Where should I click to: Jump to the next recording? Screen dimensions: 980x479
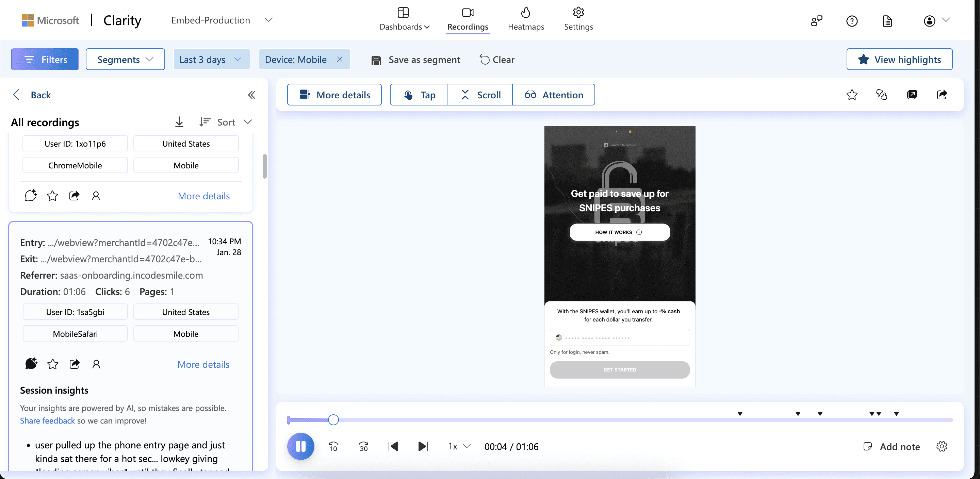pyautogui.click(x=423, y=446)
